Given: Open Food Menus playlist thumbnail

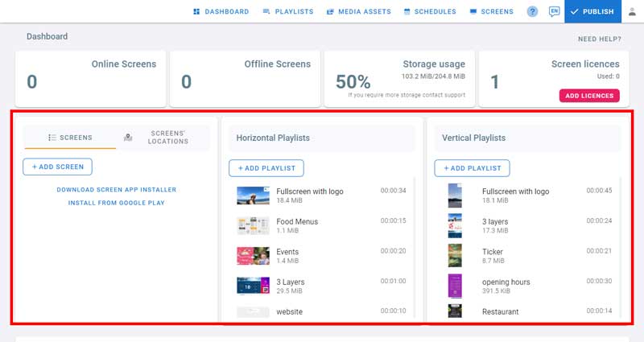Looking at the screenshot, I should 253,226.
